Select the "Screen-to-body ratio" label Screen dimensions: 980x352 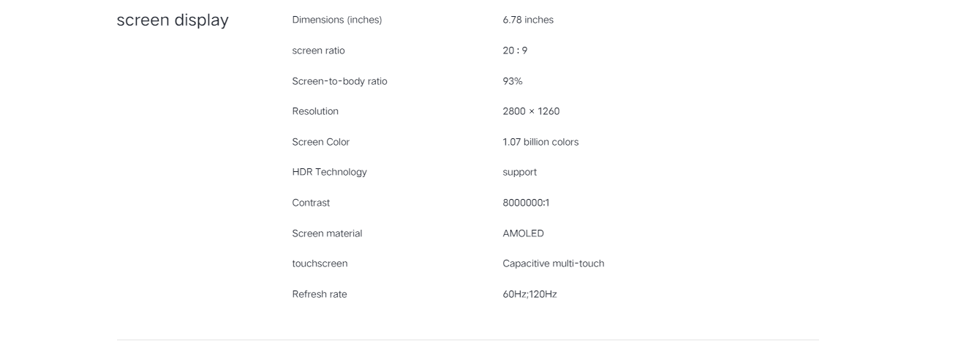339,81
